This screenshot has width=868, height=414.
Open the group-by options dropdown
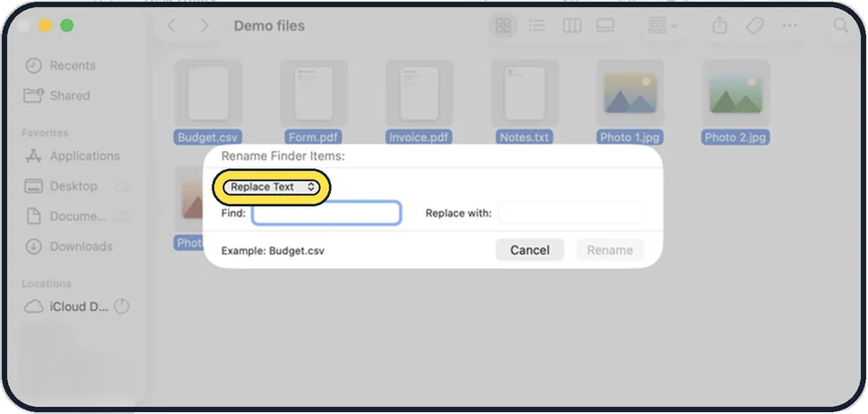(662, 25)
